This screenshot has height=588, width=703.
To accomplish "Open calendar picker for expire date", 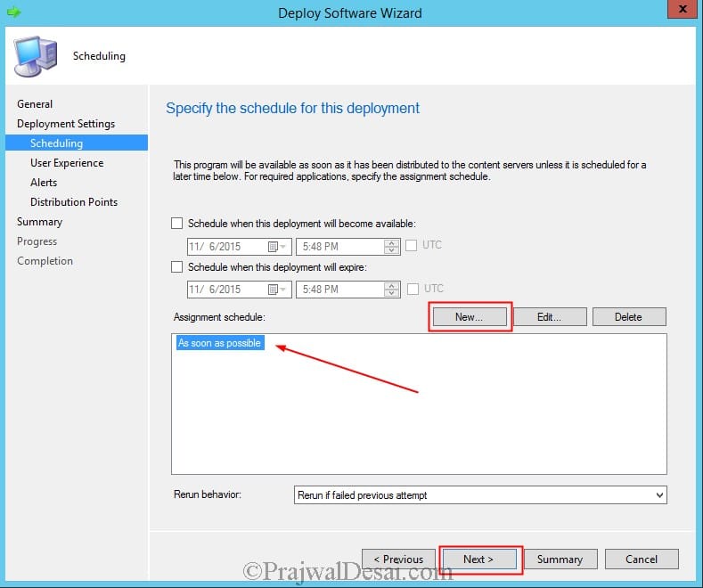I will (x=276, y=290).
